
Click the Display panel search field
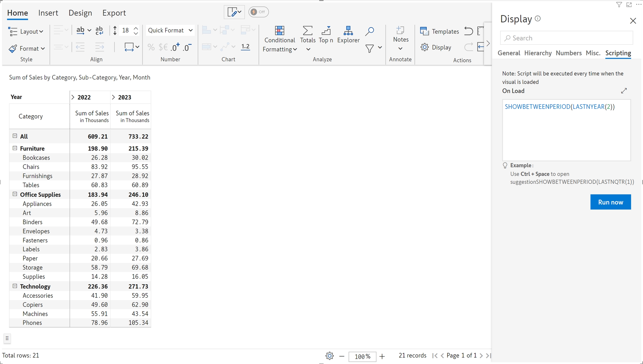pyautogui.click(x=567, y=38)
